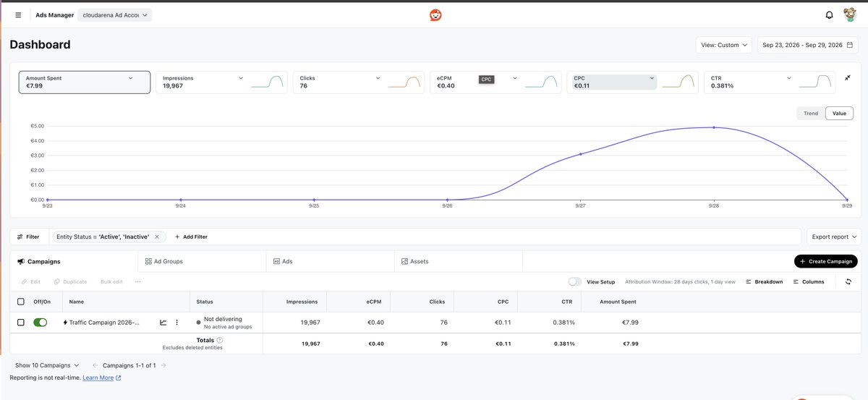This screenshot has width=868, height=400.
Task: Go to next campaigns page arrow
Action: point(163,365)
